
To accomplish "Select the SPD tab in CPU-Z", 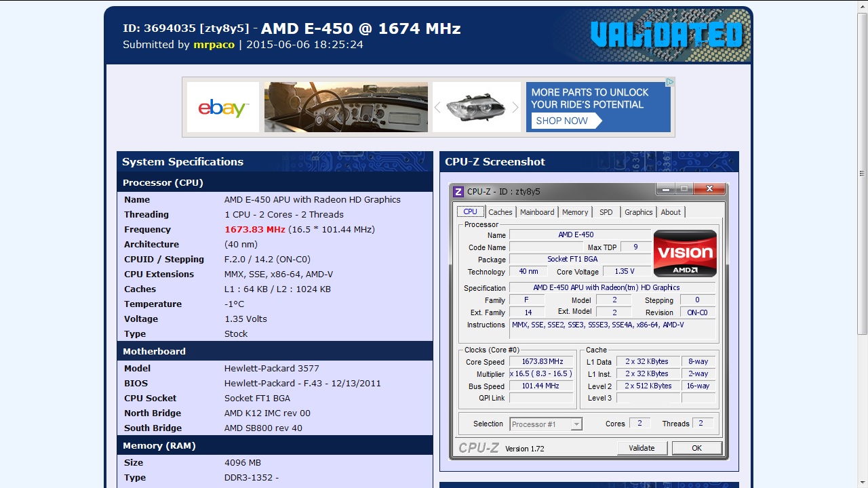I will [606, 212].
